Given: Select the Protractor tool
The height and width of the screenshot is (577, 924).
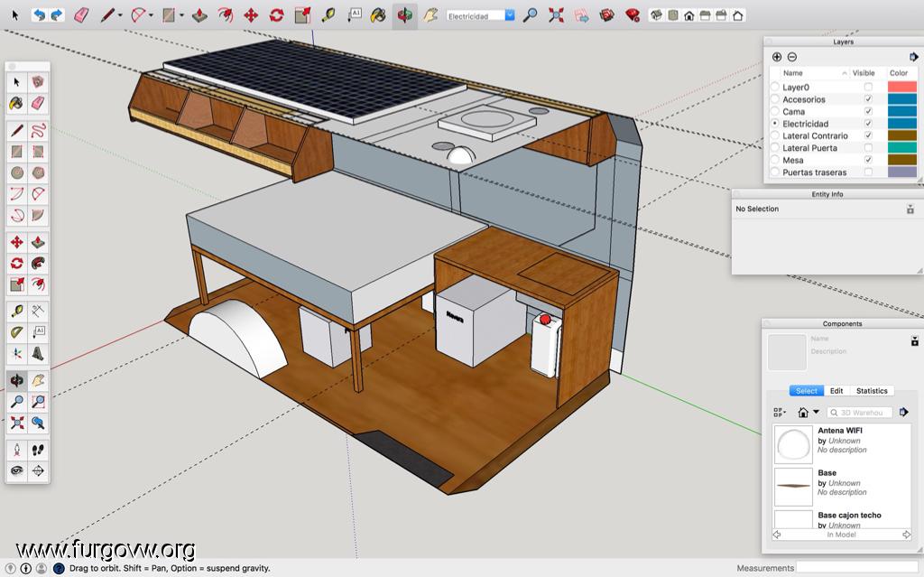Looking at the screenshot, I should click(16, 332).
